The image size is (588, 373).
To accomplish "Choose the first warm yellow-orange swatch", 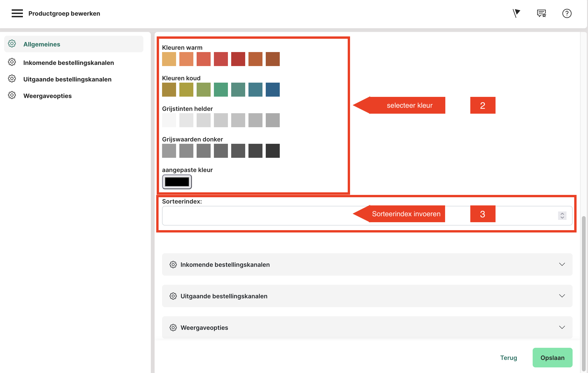I will click(x=169, y=59).
